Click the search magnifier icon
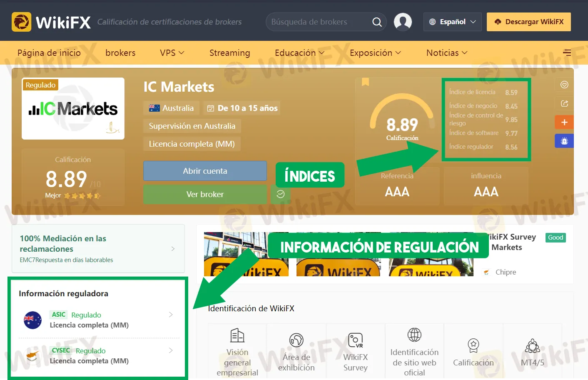This screenshot has height=380, width=588. click(377, 22)
